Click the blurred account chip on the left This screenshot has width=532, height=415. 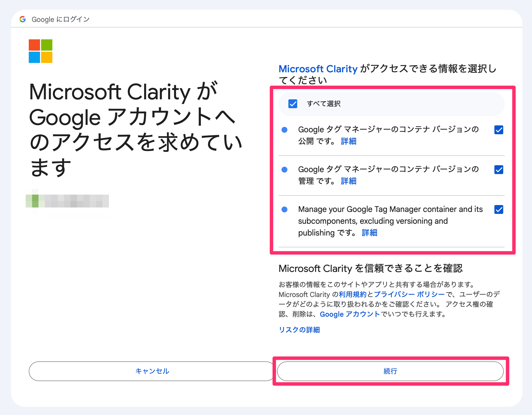pos(67,201)
